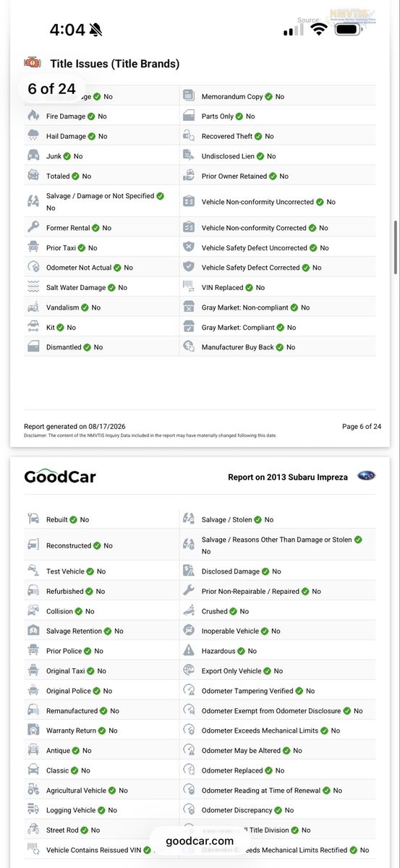Tap the GoodCar logo
400x868 pixels.
coord(60,477)
